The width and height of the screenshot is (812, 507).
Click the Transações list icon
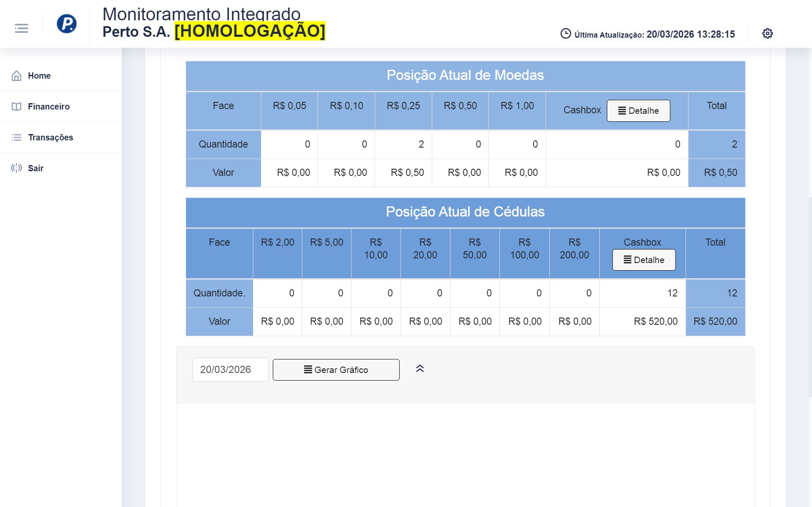pyautogui.click(x=16, y=137)
